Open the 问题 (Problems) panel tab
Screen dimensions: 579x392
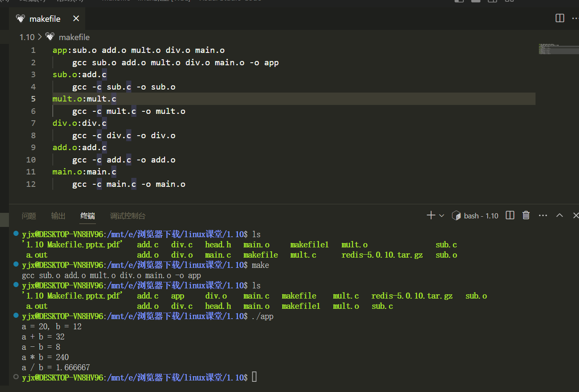(x=29, y=216)
